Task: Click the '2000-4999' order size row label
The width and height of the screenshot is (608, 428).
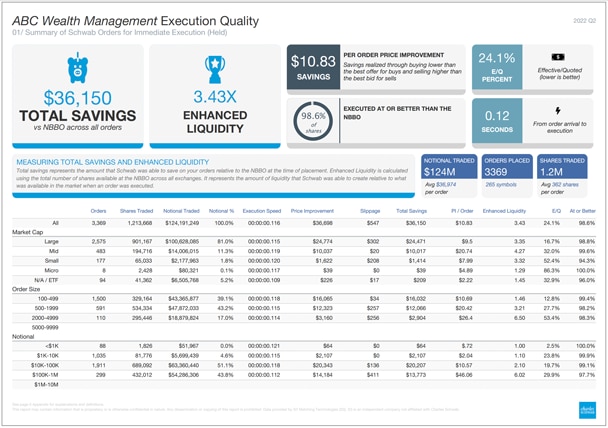Action: click(45, 318)
